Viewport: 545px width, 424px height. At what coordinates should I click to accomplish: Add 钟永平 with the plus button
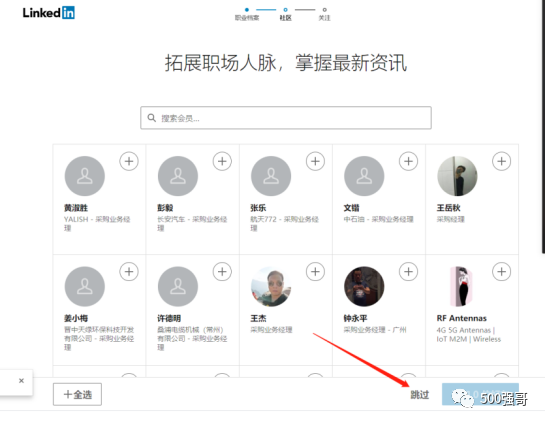click(408, 272)
